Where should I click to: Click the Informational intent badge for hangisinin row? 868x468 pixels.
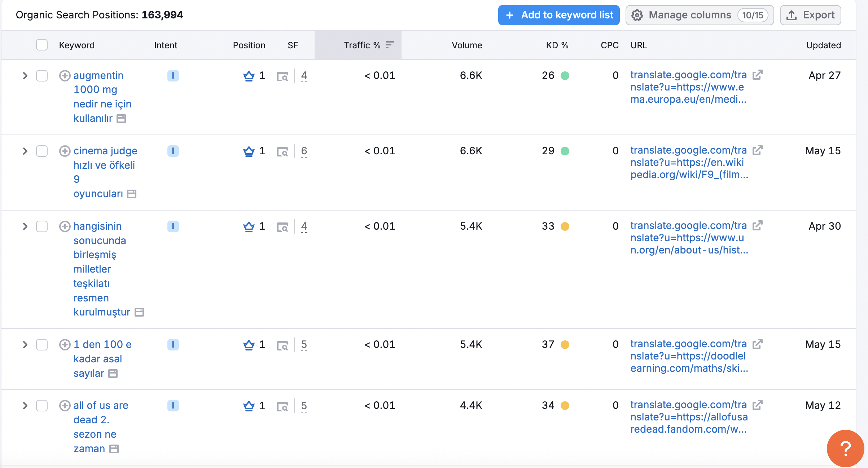[x=173, y=226]
